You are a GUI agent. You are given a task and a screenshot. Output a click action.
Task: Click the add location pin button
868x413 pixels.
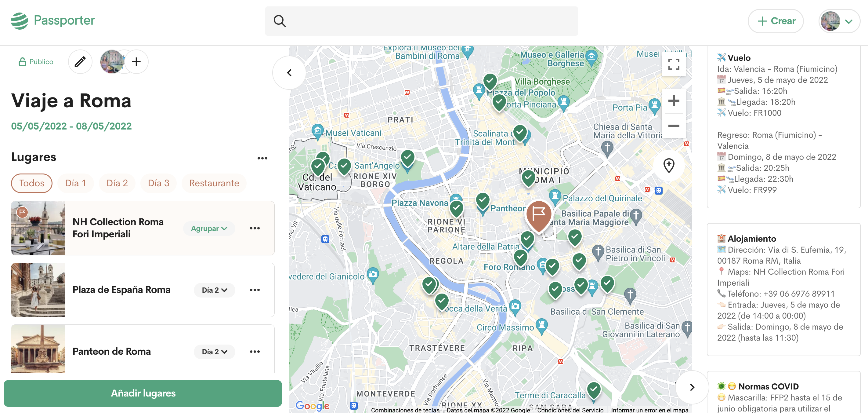tap(669, 166)
